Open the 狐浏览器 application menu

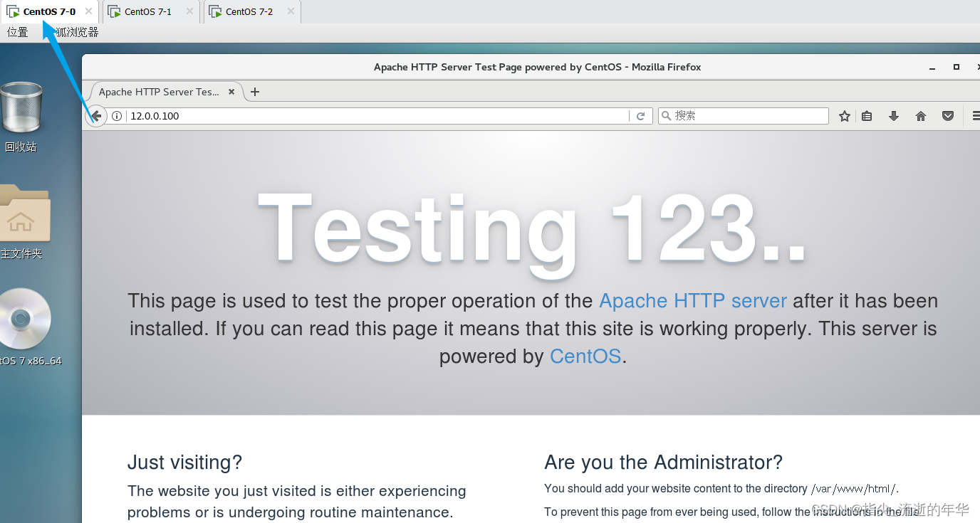point(77,32)
